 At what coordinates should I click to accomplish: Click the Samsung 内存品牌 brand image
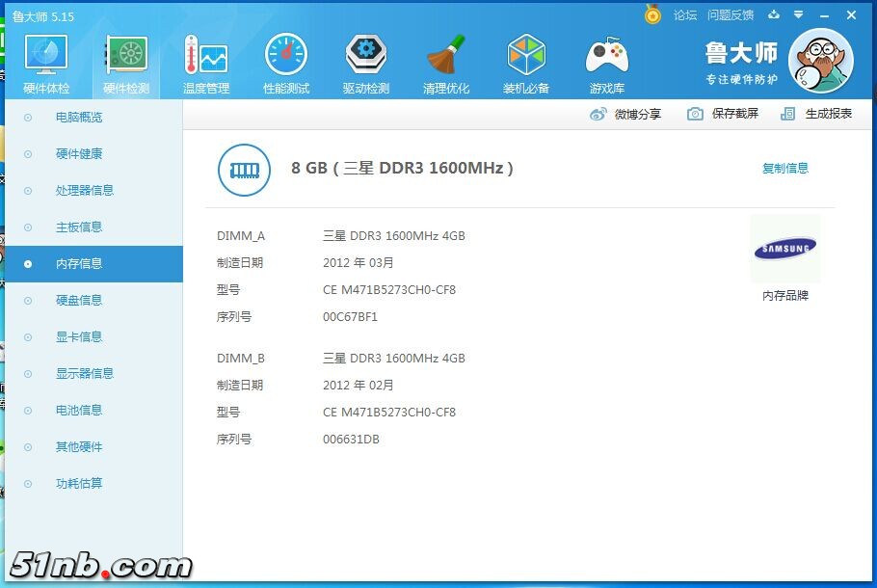785,249
